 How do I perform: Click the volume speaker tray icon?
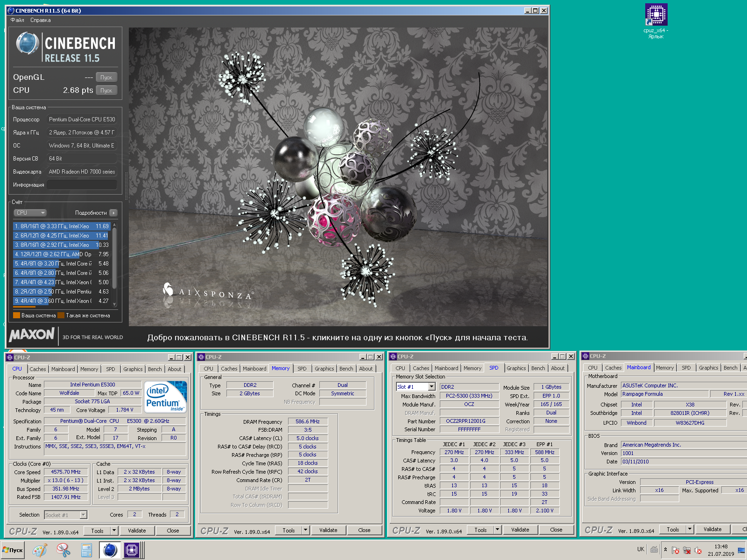coord(698,550)
